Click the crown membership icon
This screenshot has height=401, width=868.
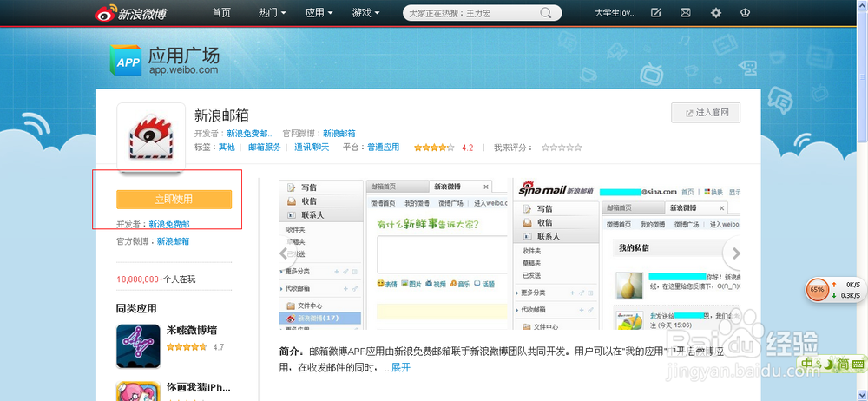coord(746,13)
